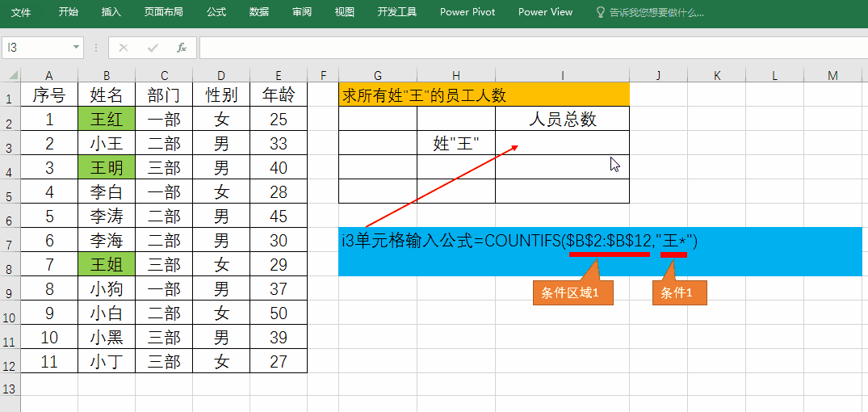Click the Name Box showing I3
This screenshot has height=412, width=868.
[x=36, y=48]
